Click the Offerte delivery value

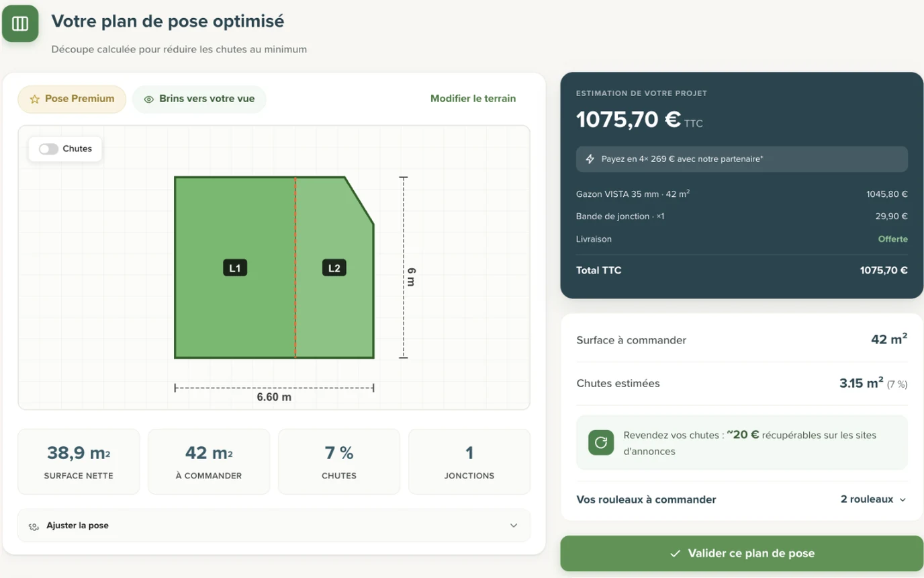coord(893,239)
